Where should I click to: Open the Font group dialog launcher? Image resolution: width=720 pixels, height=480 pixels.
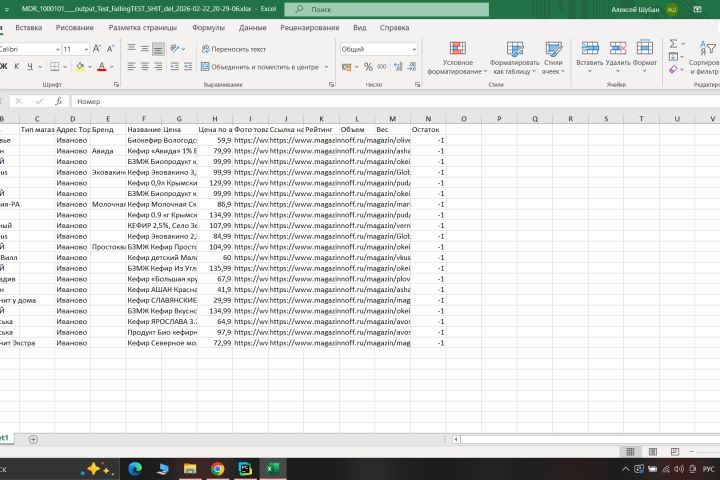pos(116,85)
